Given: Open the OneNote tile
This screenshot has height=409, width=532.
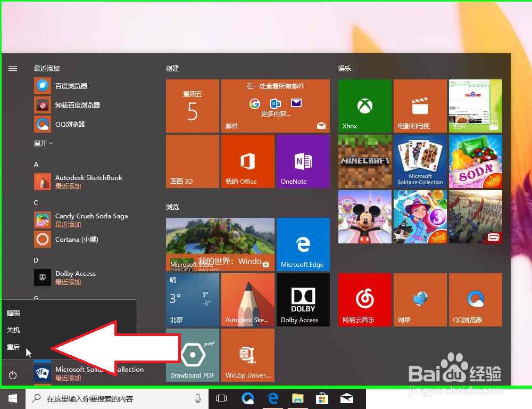Looking at the screenshot, I should (x=303, y=161).
